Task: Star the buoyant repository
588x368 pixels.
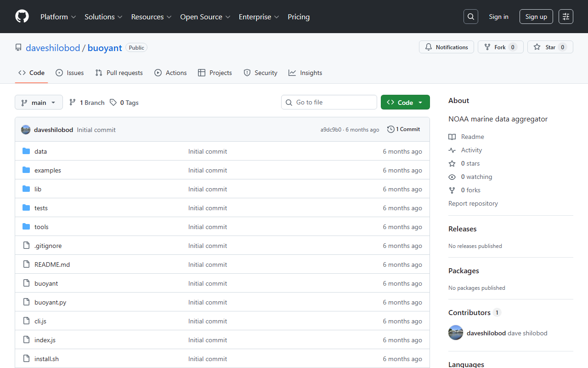Action: click(550, 47)
